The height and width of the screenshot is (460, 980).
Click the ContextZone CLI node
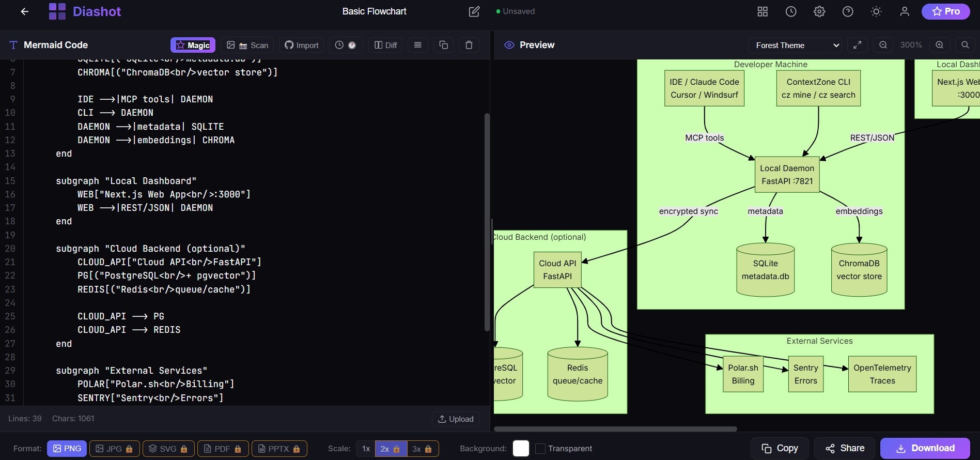[818, 88]
